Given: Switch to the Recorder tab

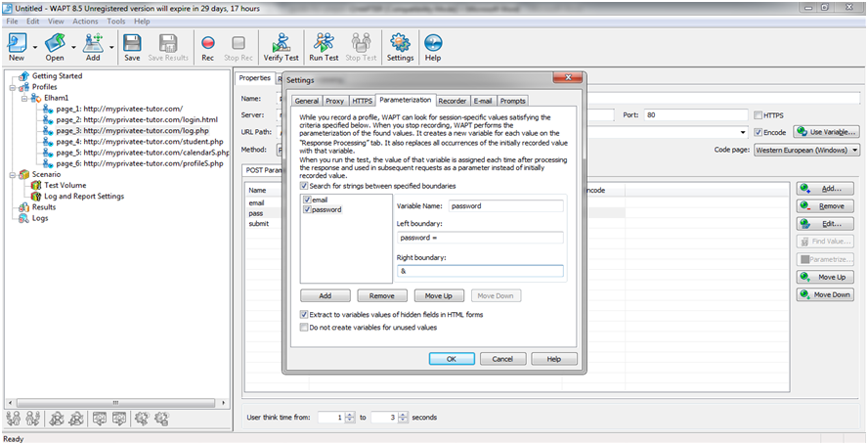Looking at the screenshot, I should pyautogui.click(x=452, y=100).
